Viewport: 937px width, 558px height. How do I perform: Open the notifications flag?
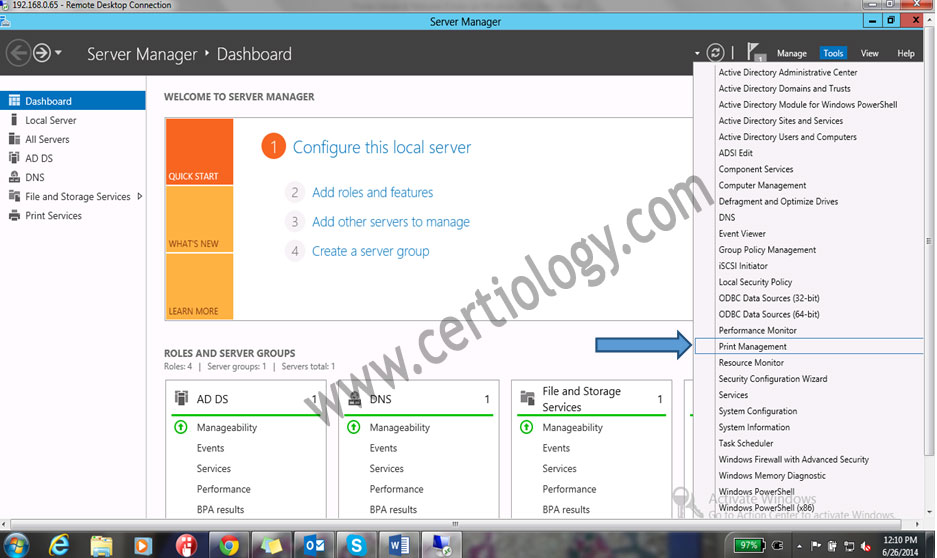[x=754, y=52]
